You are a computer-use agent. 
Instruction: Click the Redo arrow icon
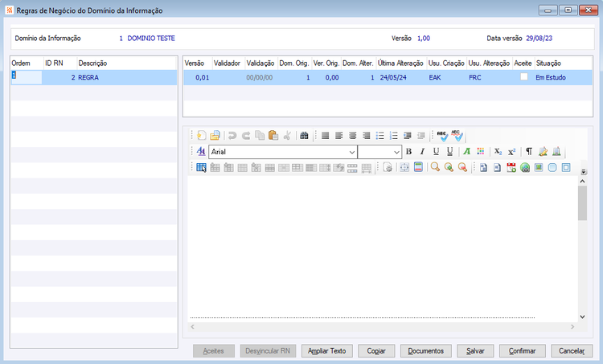pyautogui.click(x=246, y=135)
